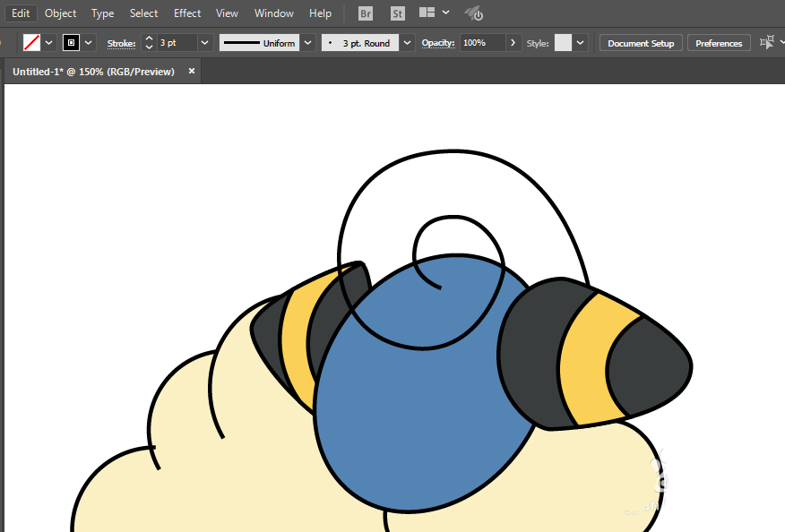Expand the opacity slider arrow
This screenshot has height=532, width=785.
click(x=513, y=43)
